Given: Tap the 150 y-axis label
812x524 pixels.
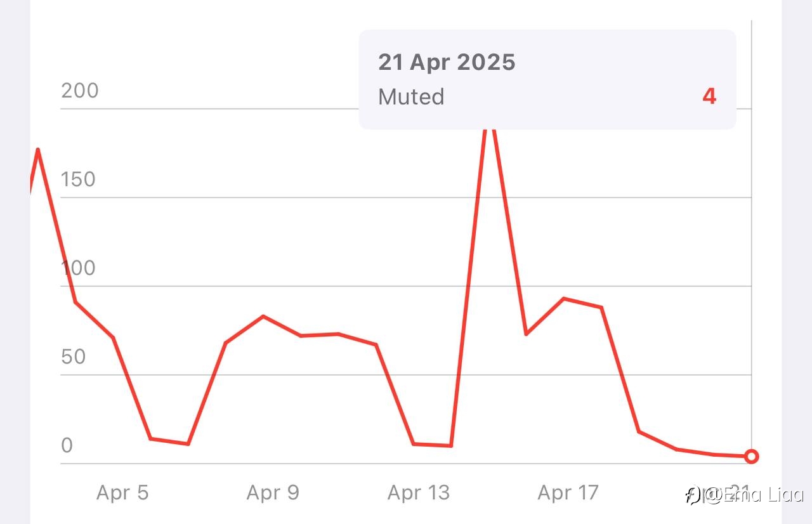Looking at the screenshot, I should 78,179.
